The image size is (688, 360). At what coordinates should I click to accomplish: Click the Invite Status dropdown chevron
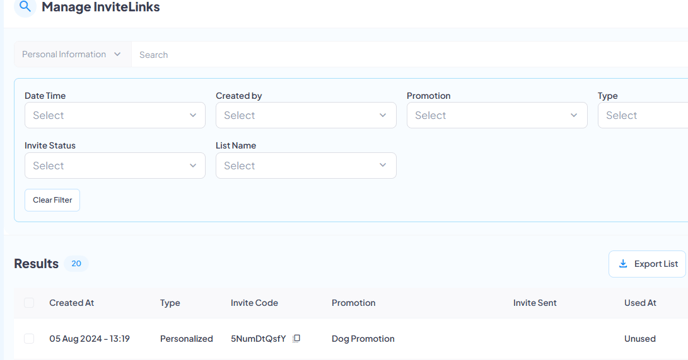193,166
